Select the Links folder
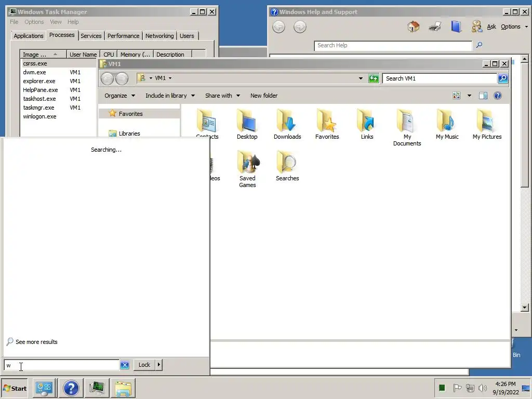The width and height of the screenshot is (532, 399). click(367, 124)
